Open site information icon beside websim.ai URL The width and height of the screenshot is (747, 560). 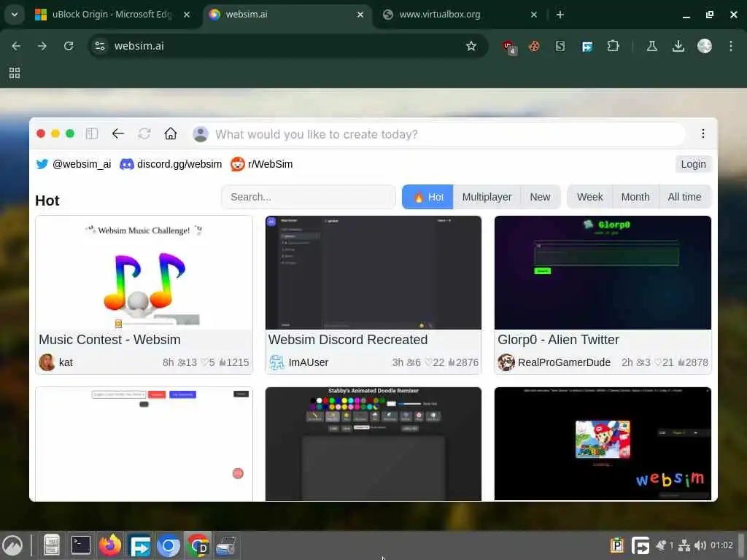click(100, 46)
